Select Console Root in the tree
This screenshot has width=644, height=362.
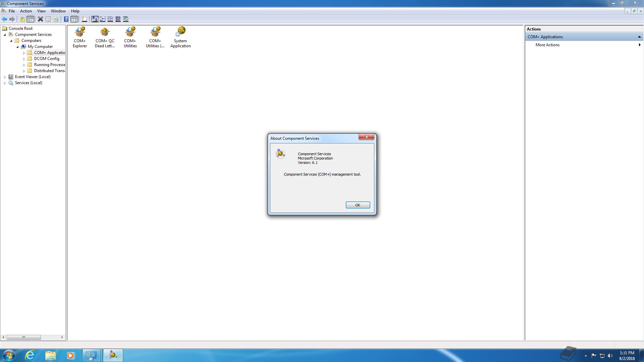21,28
